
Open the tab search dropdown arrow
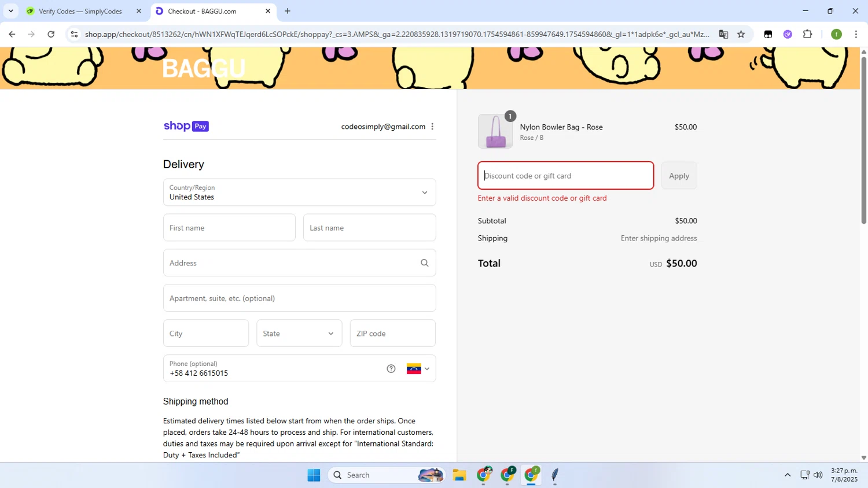[10, 11]
